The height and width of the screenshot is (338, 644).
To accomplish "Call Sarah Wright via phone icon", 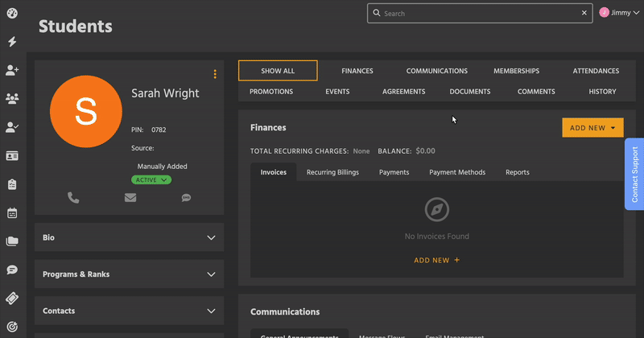I will pyautogui.click(x=73, y=198).
